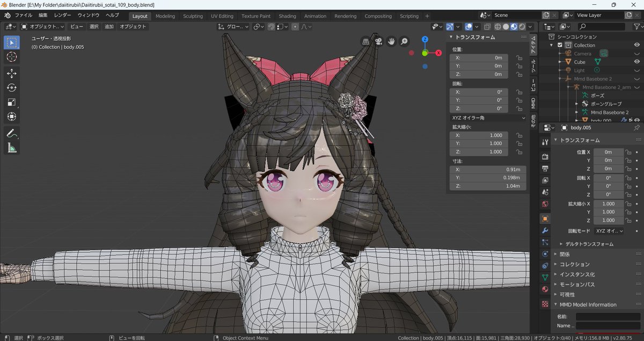Open the Scene properties tab
644x341 pixels.
[x=545, y=192]
